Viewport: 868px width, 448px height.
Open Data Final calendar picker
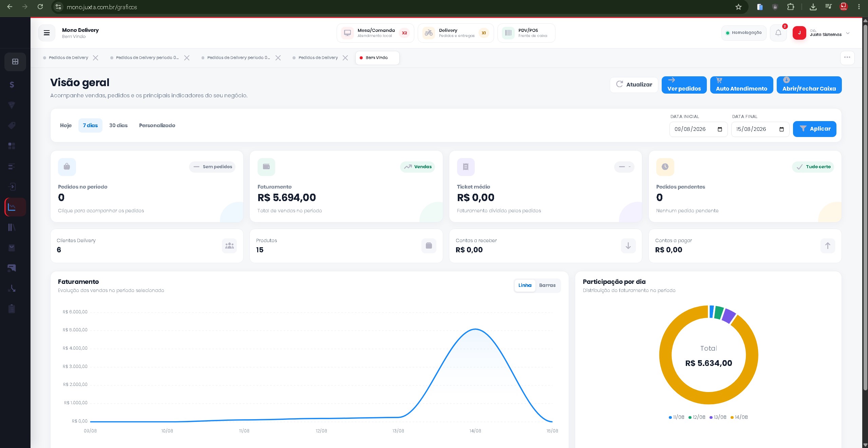coord(781,130)
